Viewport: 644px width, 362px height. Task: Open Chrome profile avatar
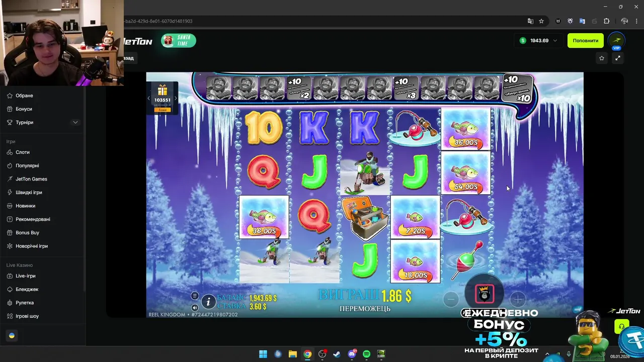624,21
